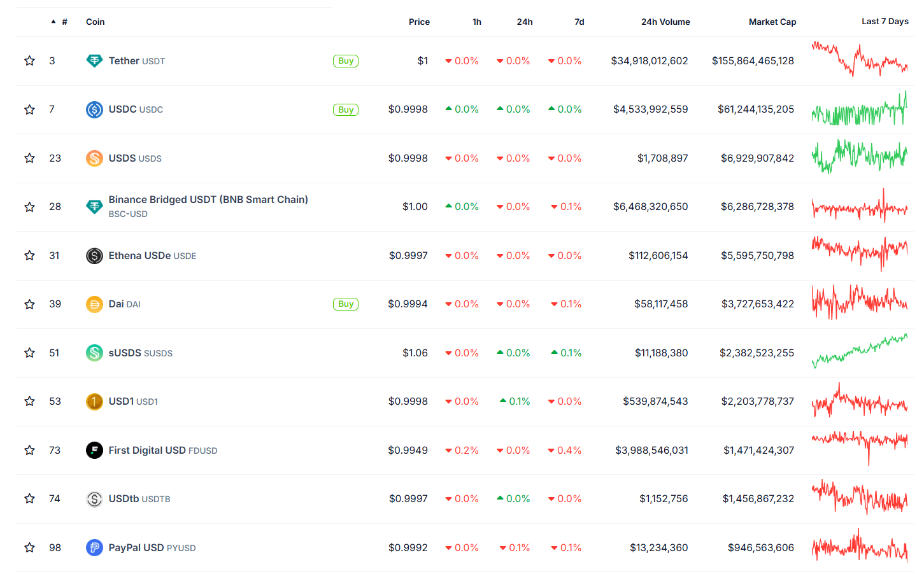924x574 pixels.
Task: Click the USD1 24h change 0.1%
Action: tap(515, 402)
